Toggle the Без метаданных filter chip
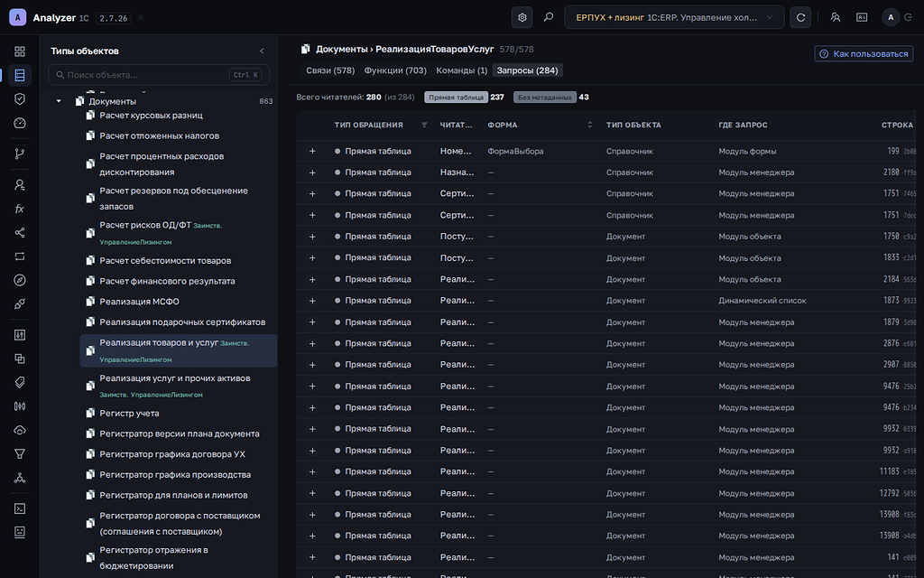 pos(545,98)
